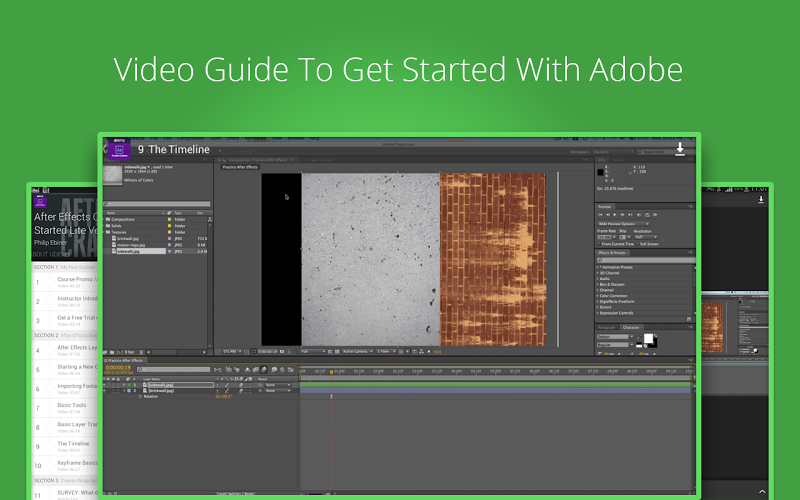Click the download arrow icon above the video

680,149
